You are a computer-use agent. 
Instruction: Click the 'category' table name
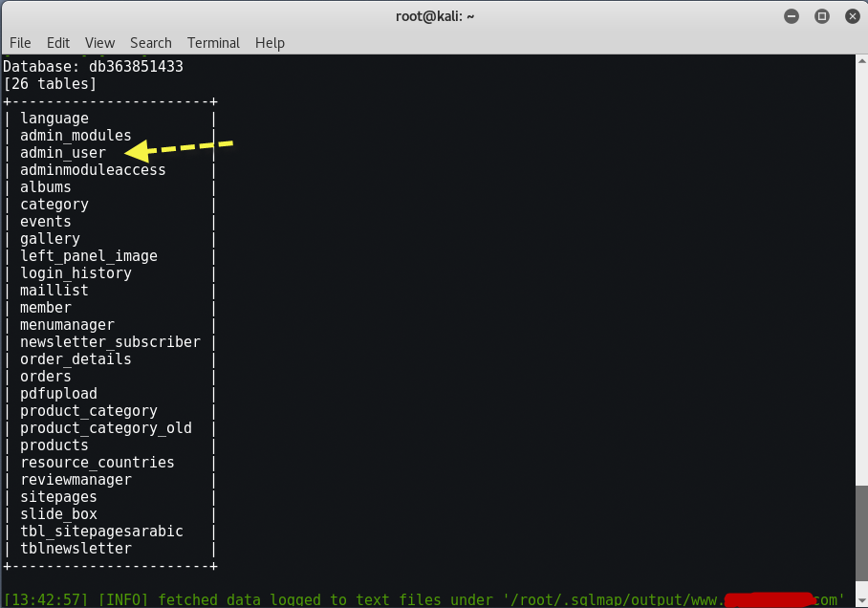[x=54, y=205]
